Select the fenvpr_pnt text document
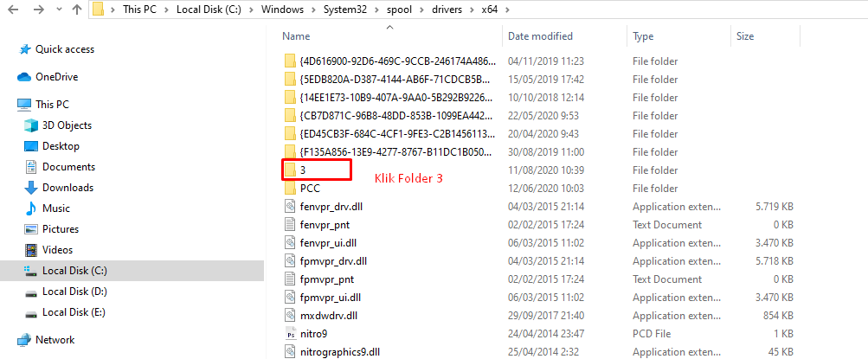 tap(325, 225)
